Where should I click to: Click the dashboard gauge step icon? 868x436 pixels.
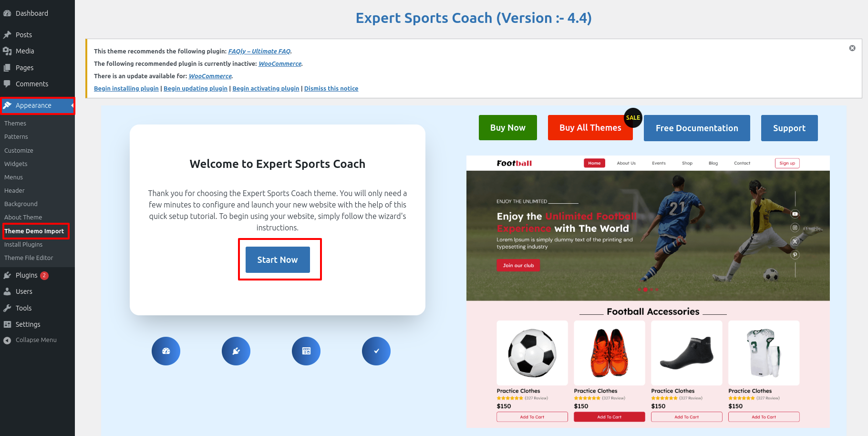(x=166, y=351)
